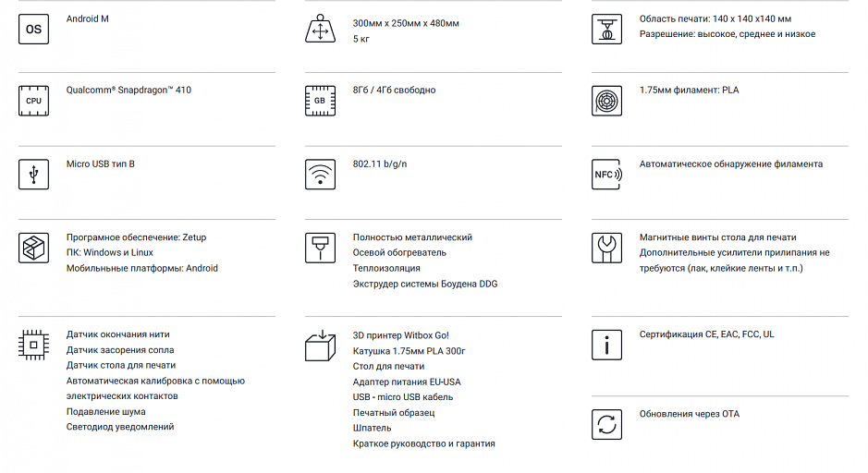868x473 pixels.
Task: Click the certification info icon
Action: coord(606,345)
